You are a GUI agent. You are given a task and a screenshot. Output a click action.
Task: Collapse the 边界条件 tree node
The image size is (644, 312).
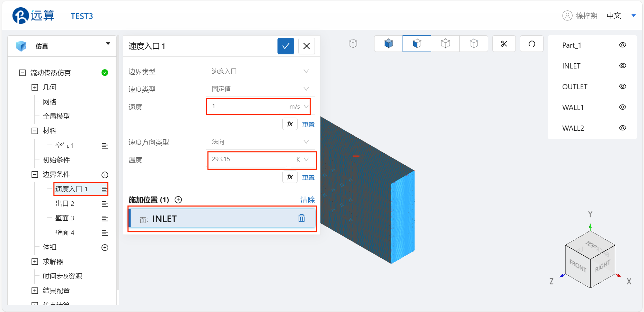point(35,174)
